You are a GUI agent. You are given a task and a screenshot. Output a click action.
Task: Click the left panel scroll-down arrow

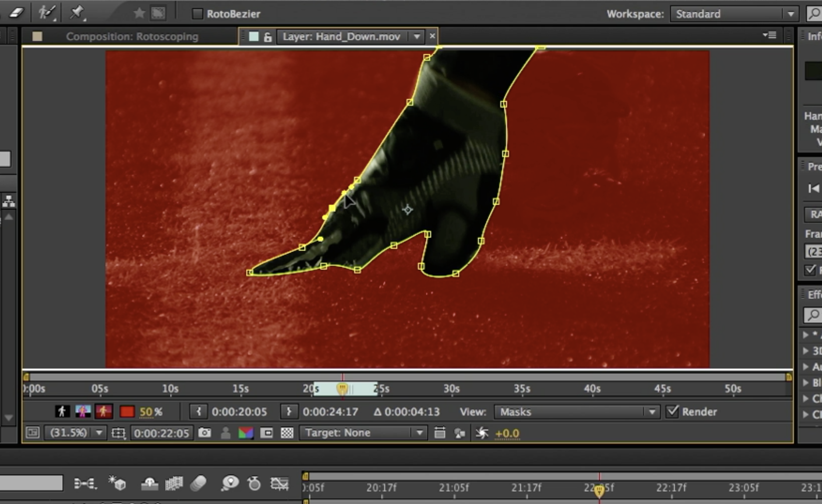click(x=8, y=418)
